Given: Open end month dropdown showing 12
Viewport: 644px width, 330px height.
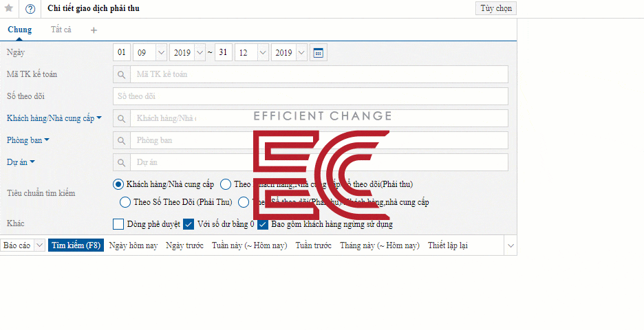Looking at the screenshot, I should 264,52.
